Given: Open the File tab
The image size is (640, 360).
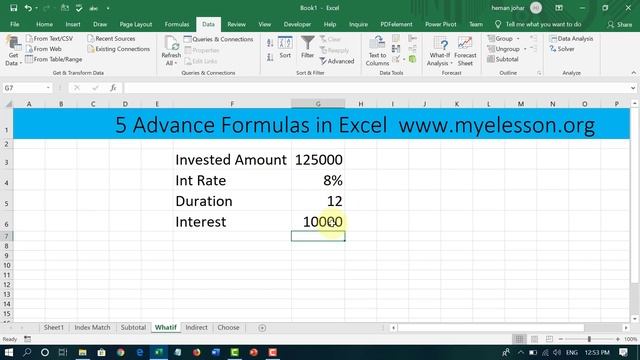Looking at the screenshot, I should (x=15, y=24).
